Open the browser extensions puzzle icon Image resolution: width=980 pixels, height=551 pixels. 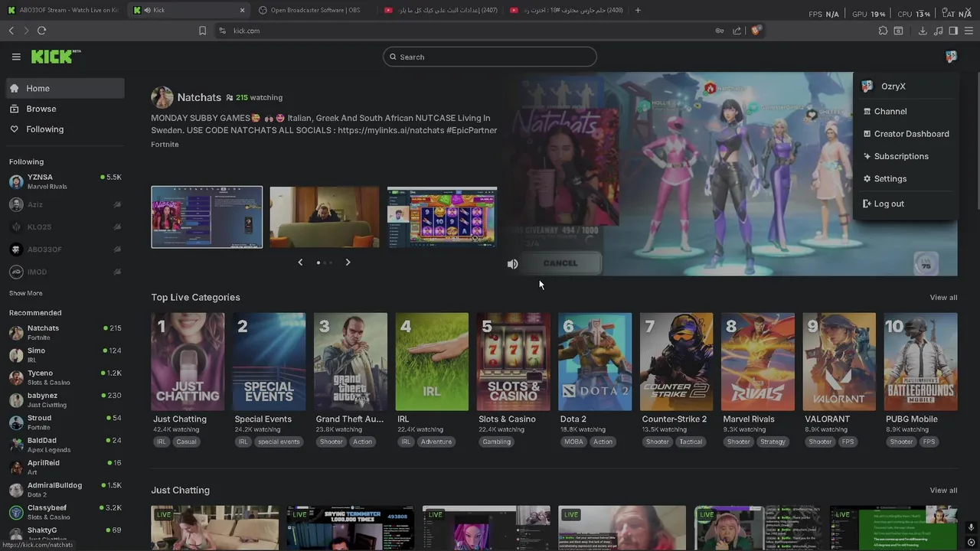(x=883, y=31)
